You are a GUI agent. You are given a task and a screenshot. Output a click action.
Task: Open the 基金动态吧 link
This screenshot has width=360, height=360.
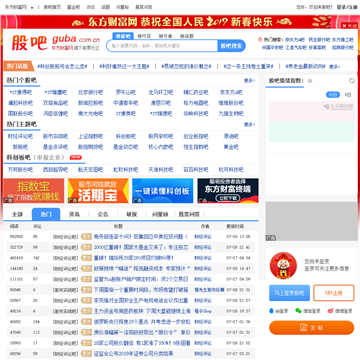click(x=125, y=147)
